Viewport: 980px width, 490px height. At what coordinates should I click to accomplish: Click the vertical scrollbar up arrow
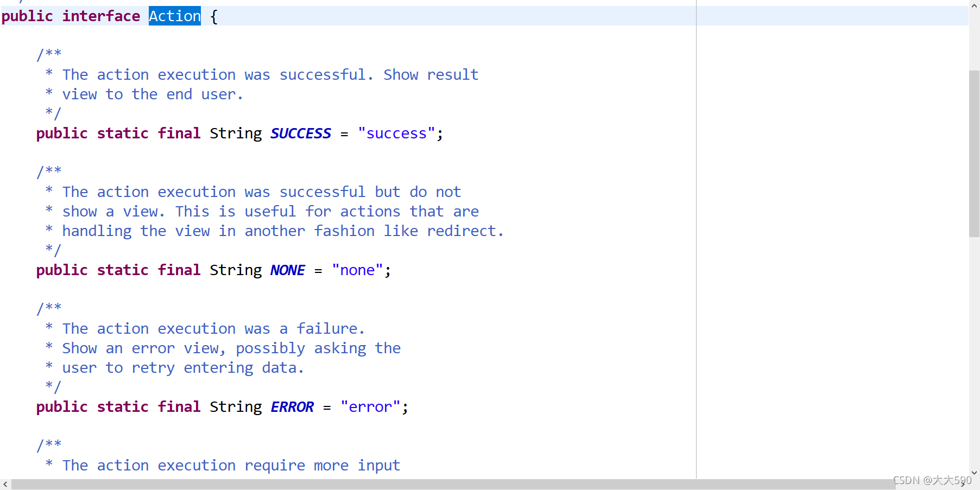coord(975,5)
